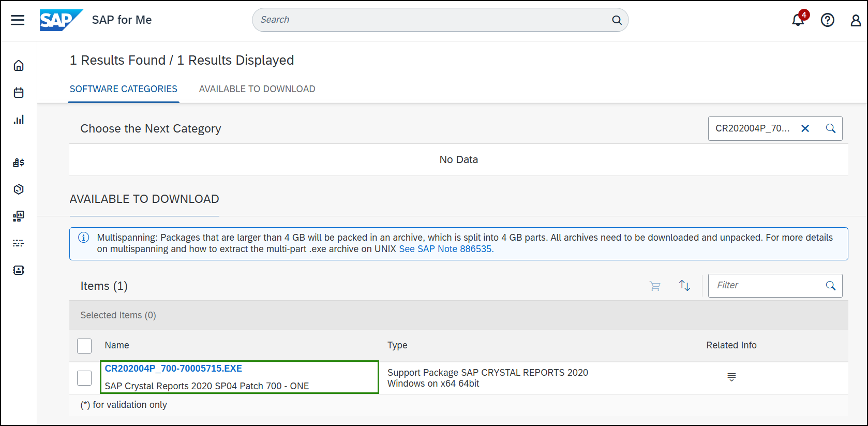This screenshot has height=426, width=868.
Task: Open the finance dollar sidebar icon
Action: pyautogui.click(x=19, y=163)
